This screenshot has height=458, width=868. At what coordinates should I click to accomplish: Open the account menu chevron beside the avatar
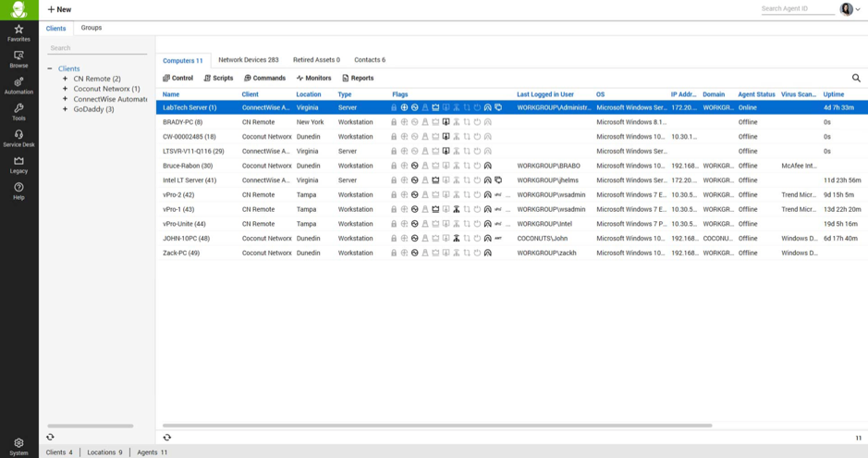tap(858, 9)
